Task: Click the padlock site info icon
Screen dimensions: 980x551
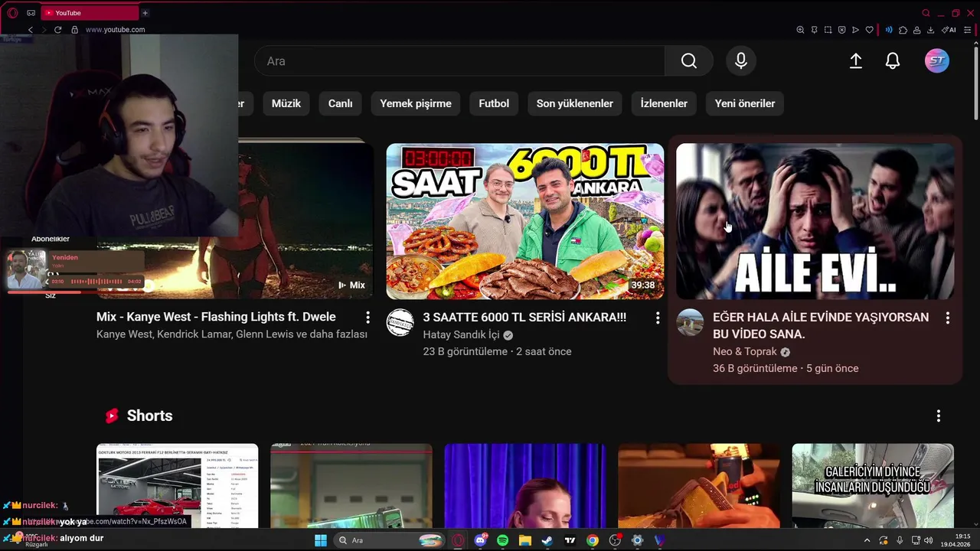Action: point(74,30)
